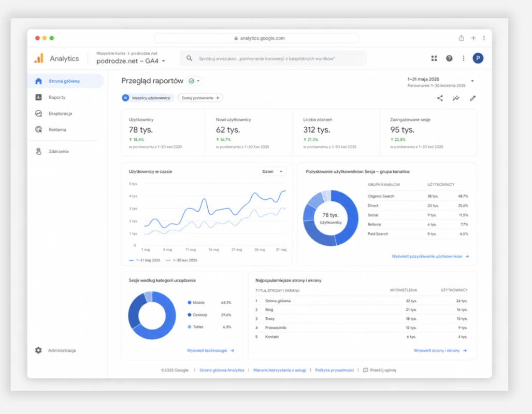
Task: Open the green checkmark status dropdown
Action: point(194,81)
